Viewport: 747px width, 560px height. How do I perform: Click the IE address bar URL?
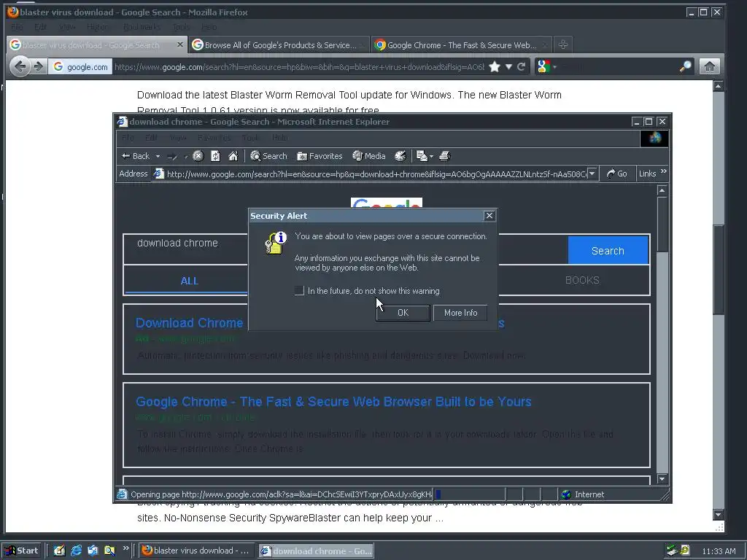(376, 174)
